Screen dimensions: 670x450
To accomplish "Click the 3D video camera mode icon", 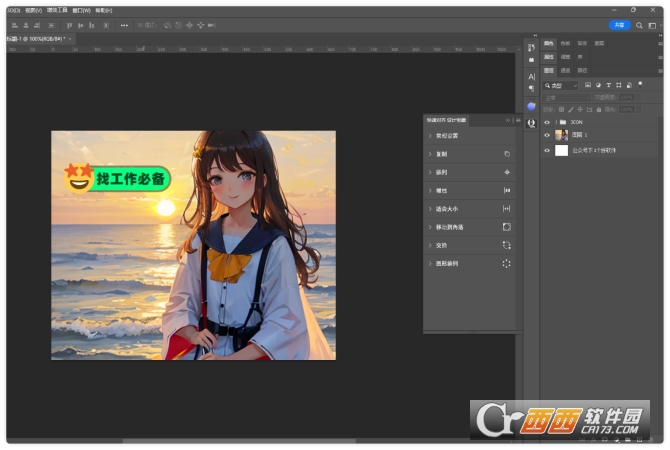I will [x=212, y=26].
